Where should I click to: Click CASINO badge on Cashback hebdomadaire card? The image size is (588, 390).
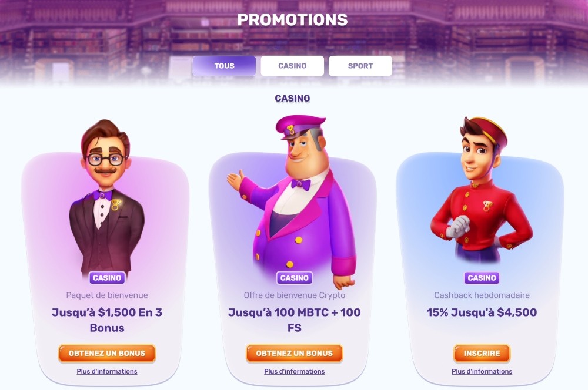click(482, 278)
